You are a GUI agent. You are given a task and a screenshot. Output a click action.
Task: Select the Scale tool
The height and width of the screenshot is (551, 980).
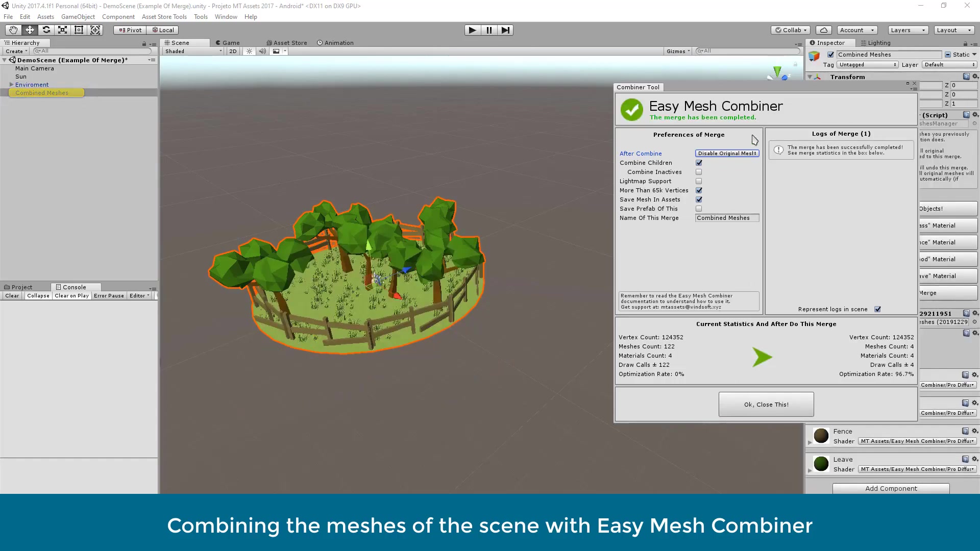62,30
